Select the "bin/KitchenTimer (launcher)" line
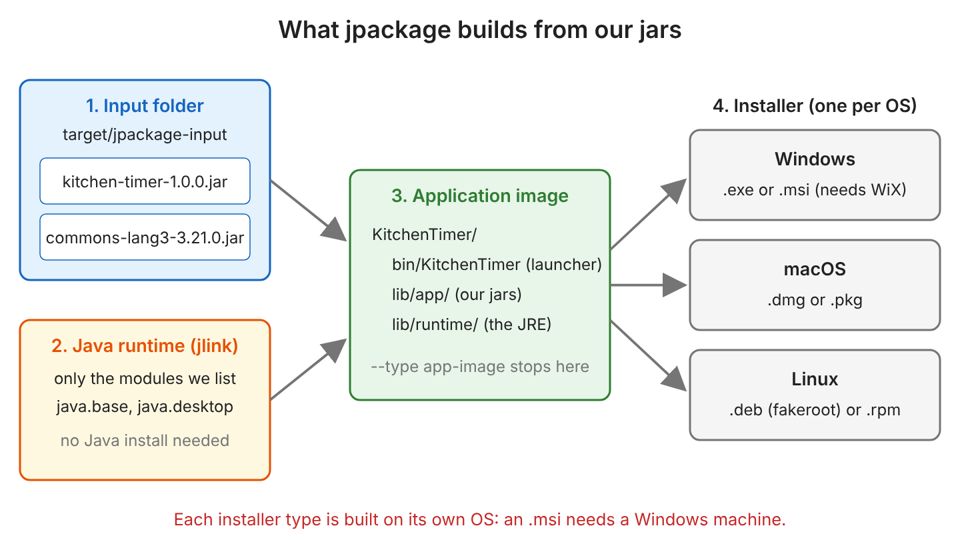 (497, 265)
